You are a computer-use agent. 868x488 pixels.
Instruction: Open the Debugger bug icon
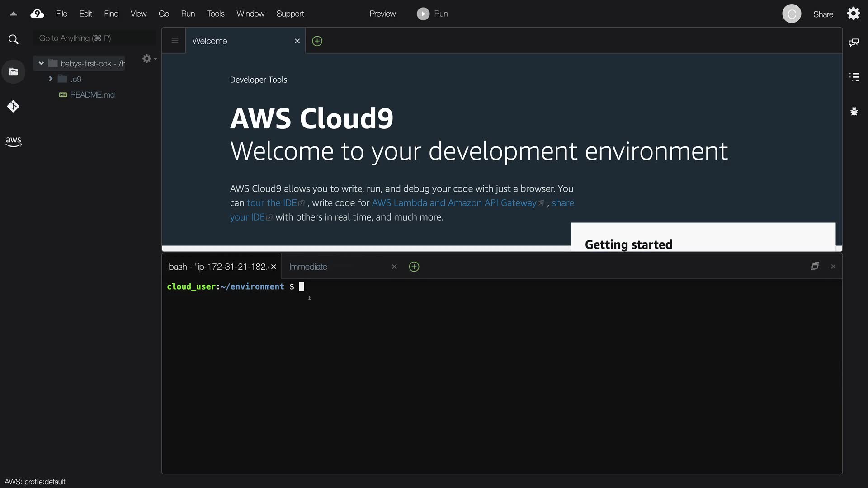coord(854,111)
